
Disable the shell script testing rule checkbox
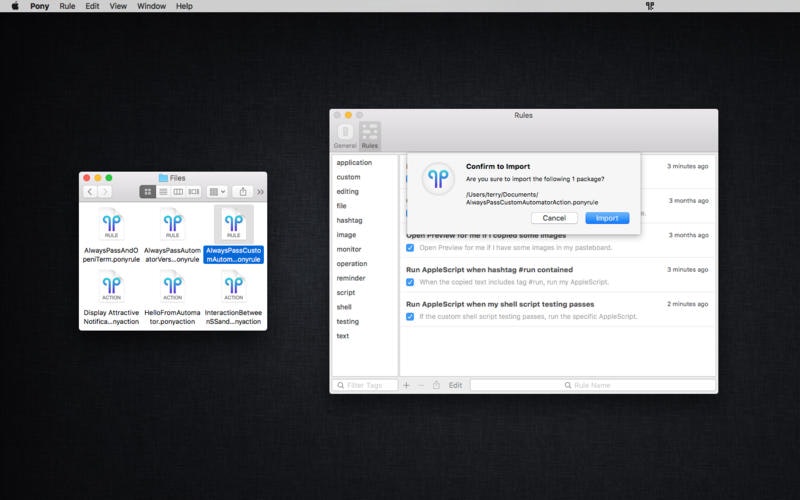411,316
